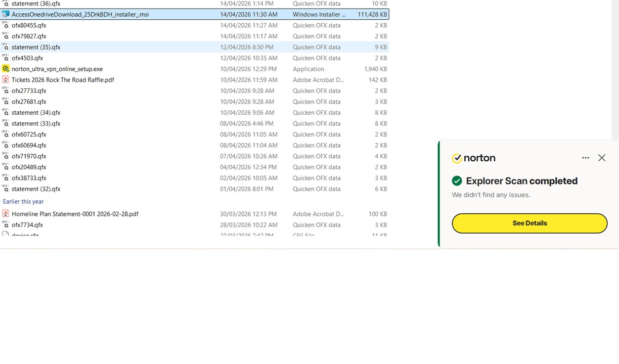Select the ofx38733.qfx file name
The image size is (619, 364).
(29, 178)
